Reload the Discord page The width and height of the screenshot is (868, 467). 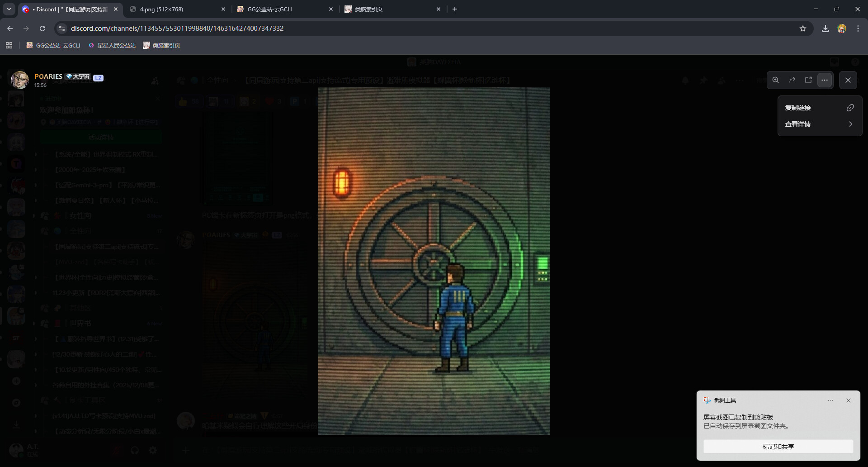tap(42, 29)
